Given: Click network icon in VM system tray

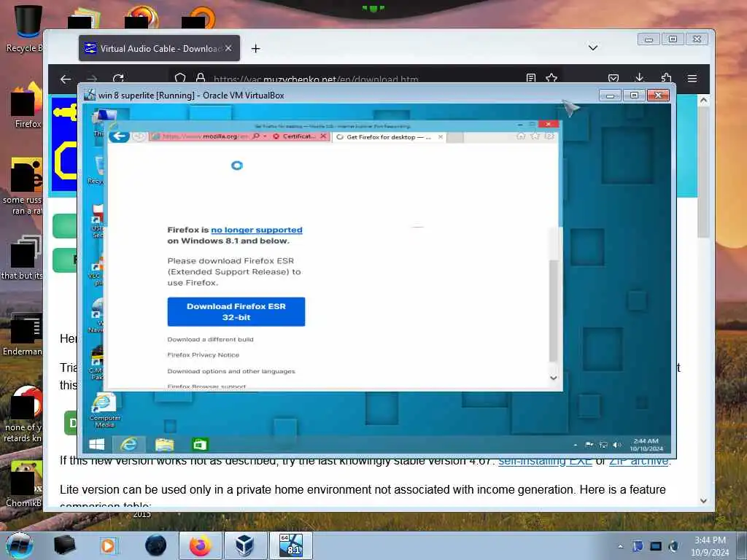Looking at the screenshot, I should [x=603, y=445].
